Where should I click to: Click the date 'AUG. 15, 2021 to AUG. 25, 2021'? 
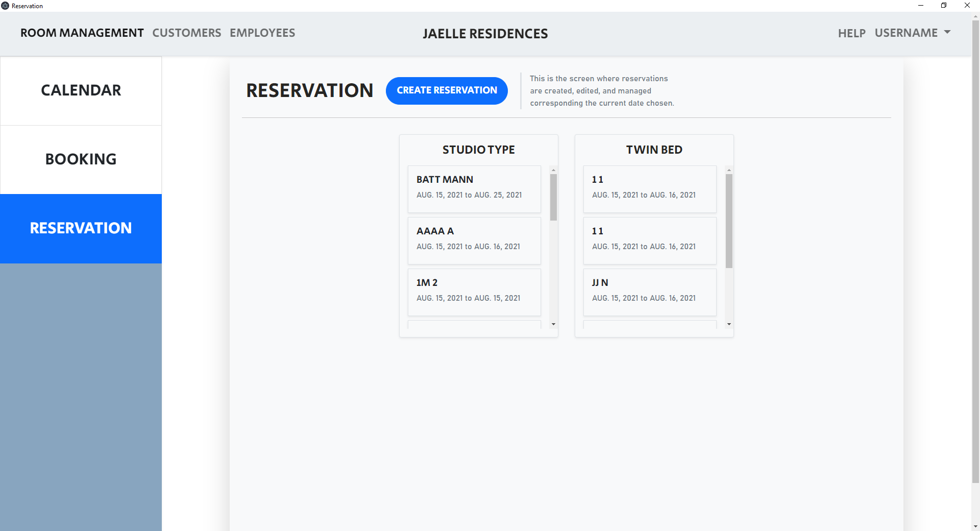point(469,195)
